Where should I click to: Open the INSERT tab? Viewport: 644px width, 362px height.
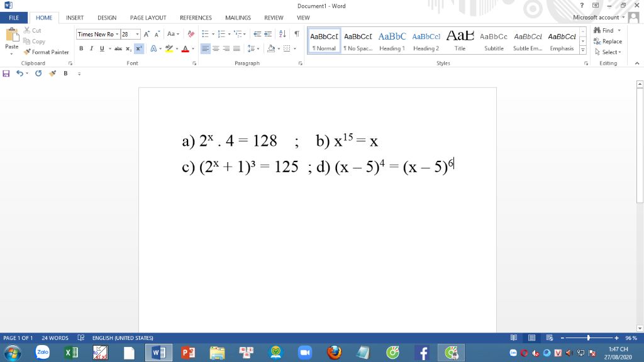(x=75, y=18)
